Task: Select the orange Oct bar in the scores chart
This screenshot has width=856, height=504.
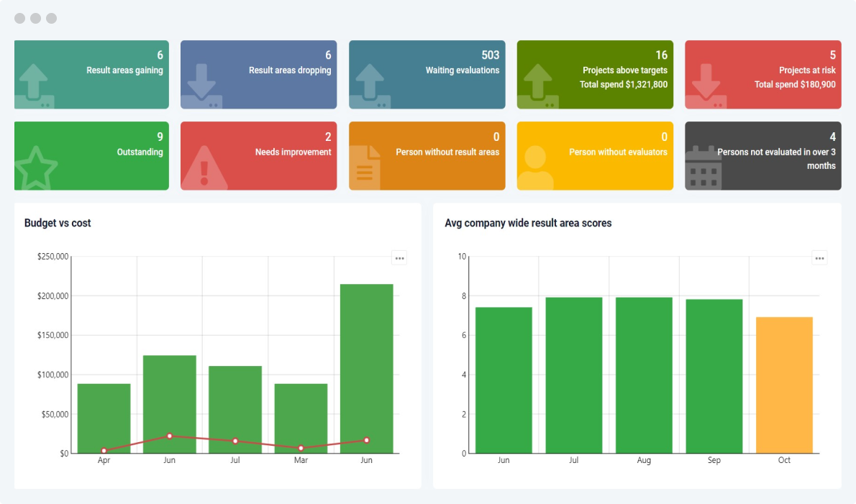Action: (x=784, y=385)
